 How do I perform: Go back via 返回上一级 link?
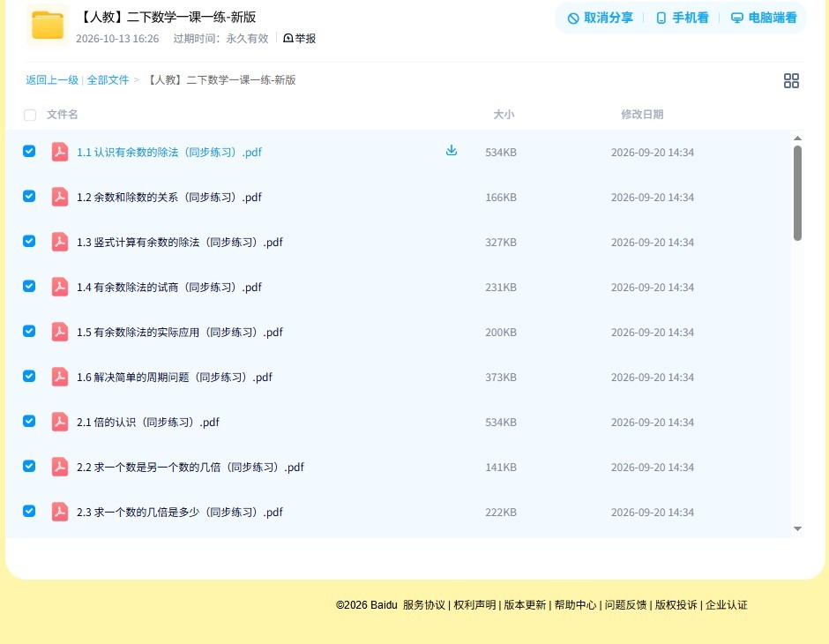52,80
